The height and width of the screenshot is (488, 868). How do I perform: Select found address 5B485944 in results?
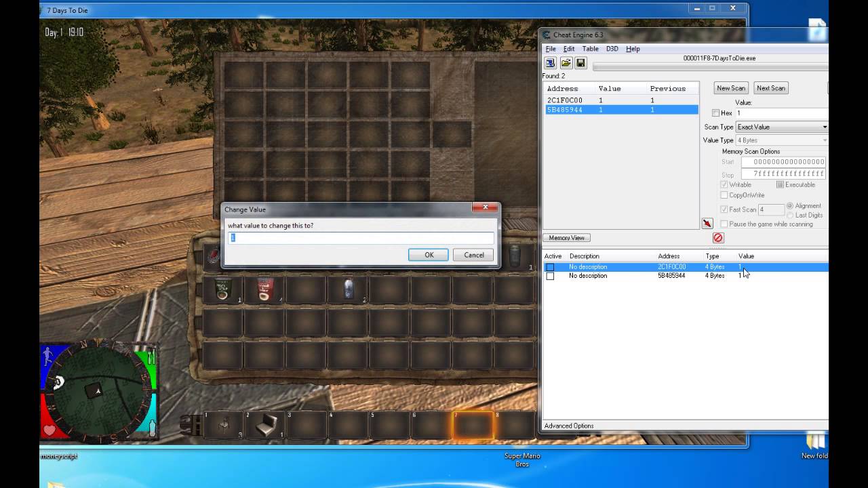621,110
